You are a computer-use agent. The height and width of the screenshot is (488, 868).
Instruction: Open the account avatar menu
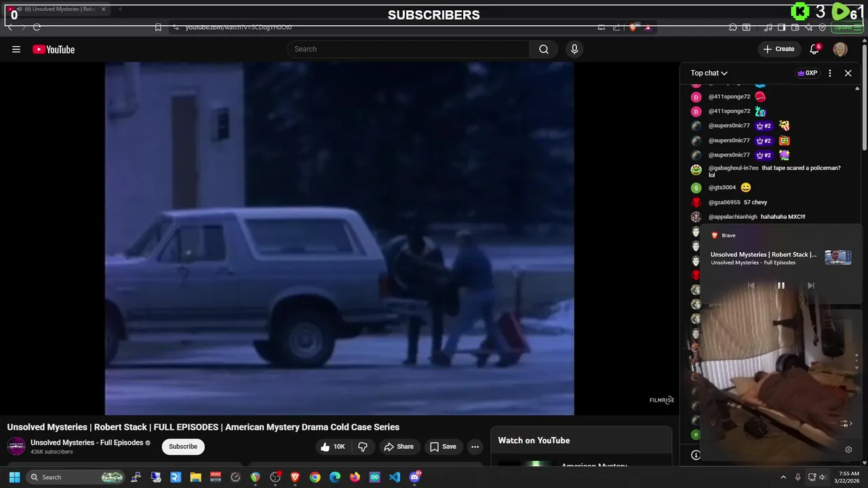(x=840, y=49)
